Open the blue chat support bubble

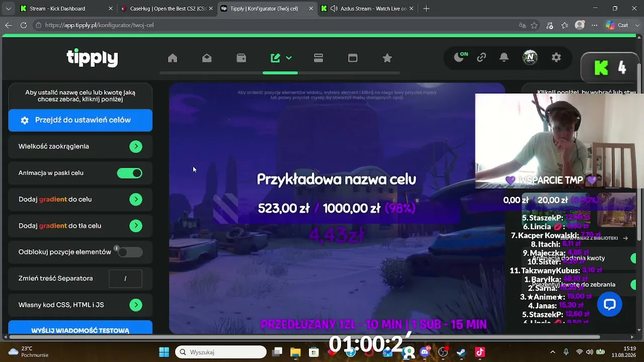coord(610,304)
